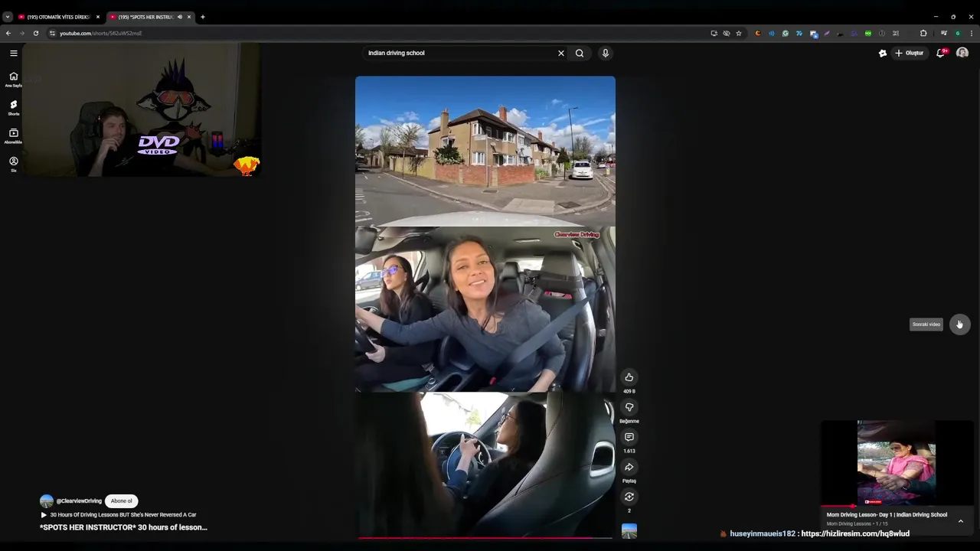The image size is (980, 551).
Task: Open new browser tab with plus
Action: pyautogui.click(x=202, y=17)
